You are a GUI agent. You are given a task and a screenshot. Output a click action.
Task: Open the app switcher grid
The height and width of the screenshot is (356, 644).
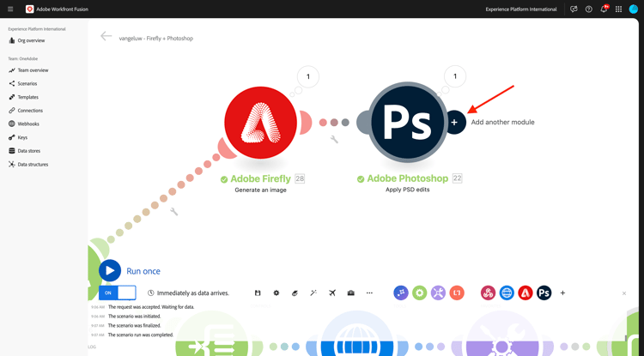tap(618, 9)
